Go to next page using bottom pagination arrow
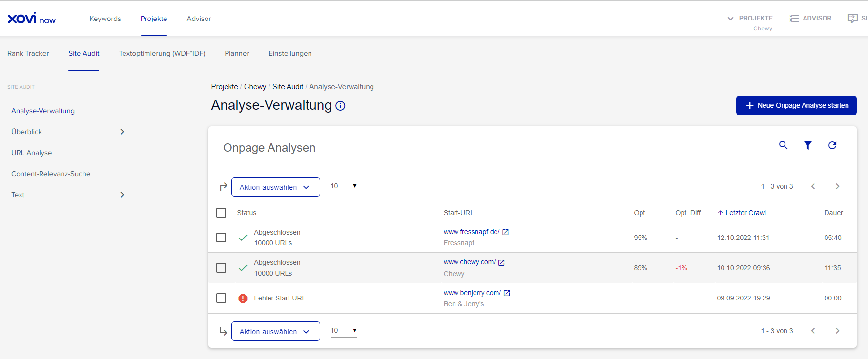 (x=837, y=331)
